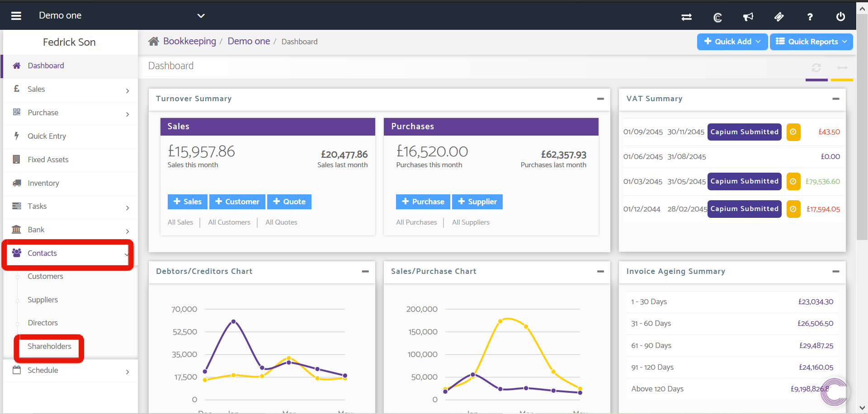Viewport: 868px width, 414px height.
Task: Click the Schedule calendar icon
Action: pyautogui.click(x=17, y=370)
